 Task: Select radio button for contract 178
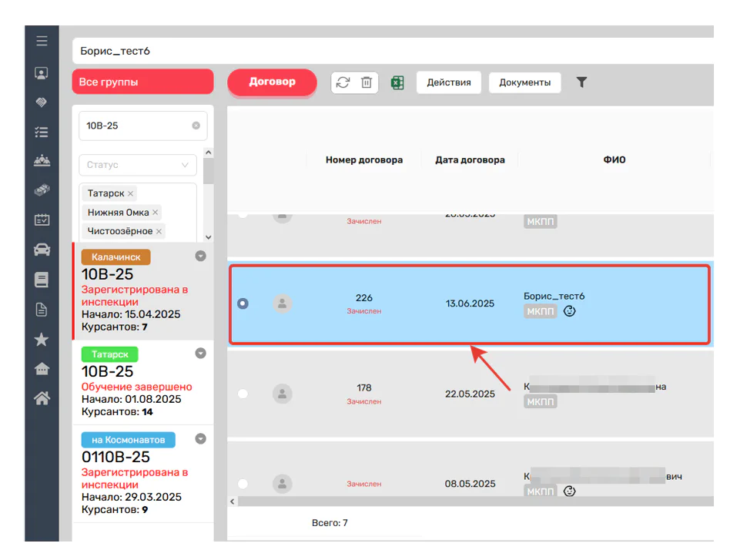[243, 394]
